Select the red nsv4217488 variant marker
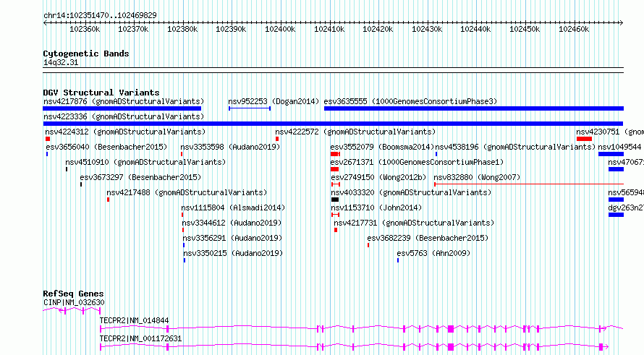The height and width of the screenshot is (355, 644). [108, 200]
